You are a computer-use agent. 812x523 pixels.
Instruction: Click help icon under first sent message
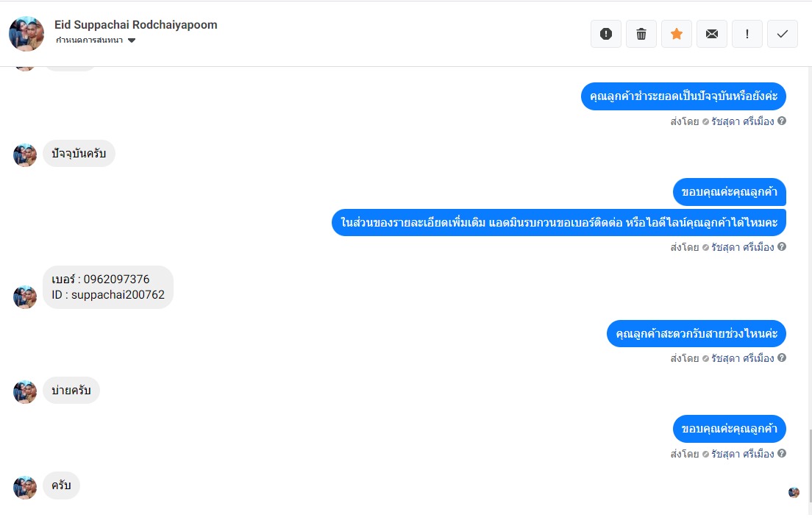782,121
